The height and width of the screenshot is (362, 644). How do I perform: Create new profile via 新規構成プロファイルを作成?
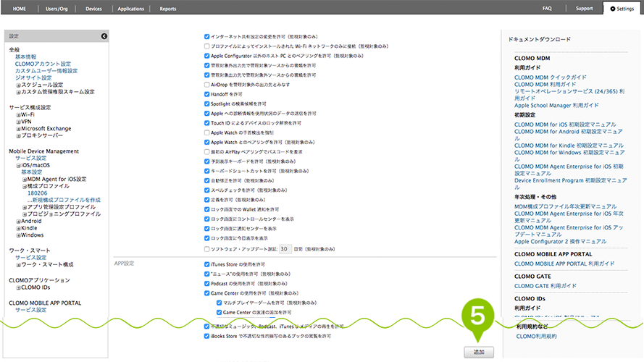[64, 200]
